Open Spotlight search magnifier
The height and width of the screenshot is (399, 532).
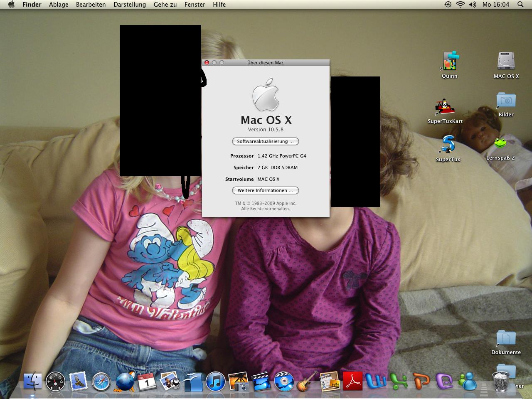pyautogui.click(x=520, y=5)
